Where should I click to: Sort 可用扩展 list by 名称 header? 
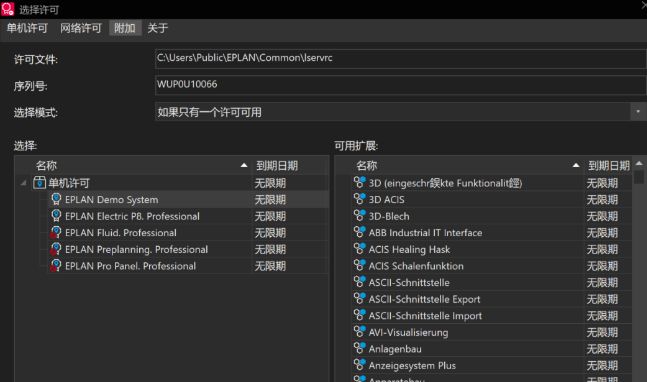[460, 165]
